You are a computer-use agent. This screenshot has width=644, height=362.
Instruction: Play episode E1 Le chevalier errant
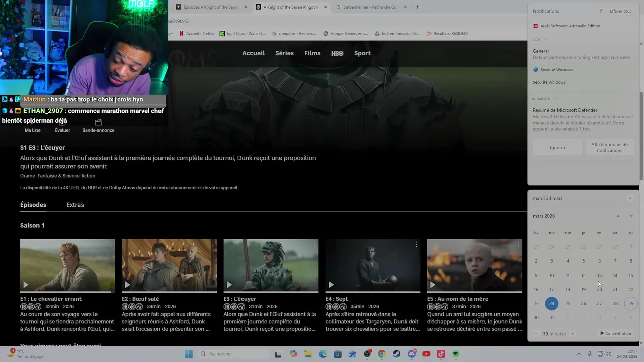pyautogui.click(x=26, y=285)
